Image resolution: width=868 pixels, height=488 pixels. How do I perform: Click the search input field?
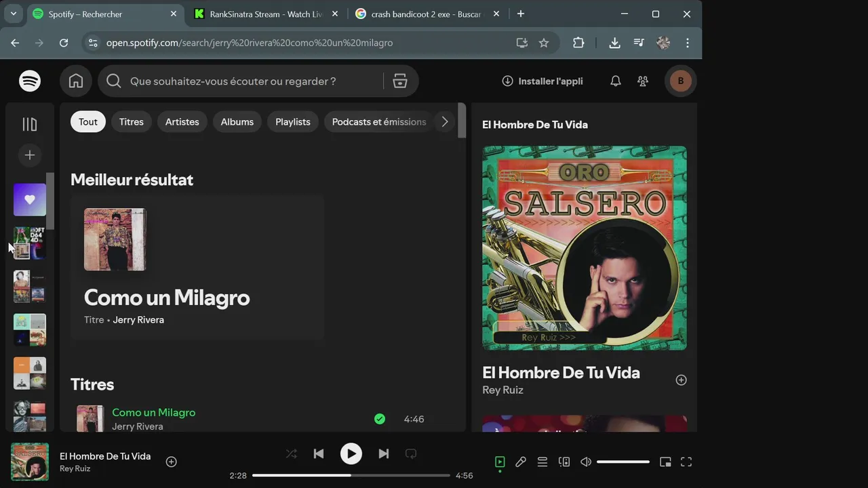click(x=252, y=81)
